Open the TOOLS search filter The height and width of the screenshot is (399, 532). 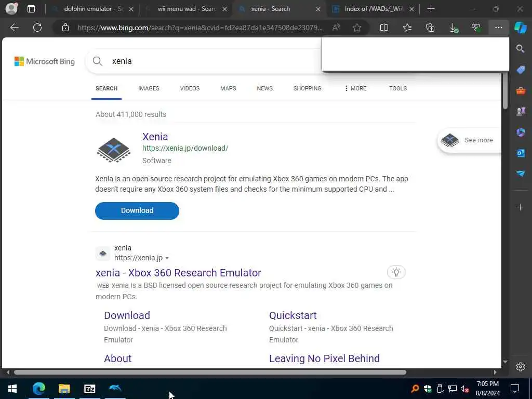click(398, 88)
